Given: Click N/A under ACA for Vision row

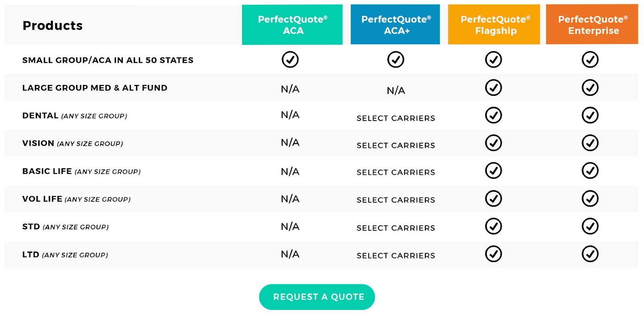Looking at the screenshot, I should coord(290,142).
